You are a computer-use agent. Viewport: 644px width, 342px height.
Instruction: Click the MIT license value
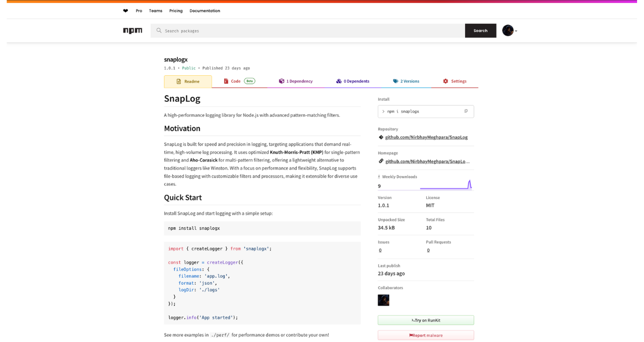click(x=430, y=205)
